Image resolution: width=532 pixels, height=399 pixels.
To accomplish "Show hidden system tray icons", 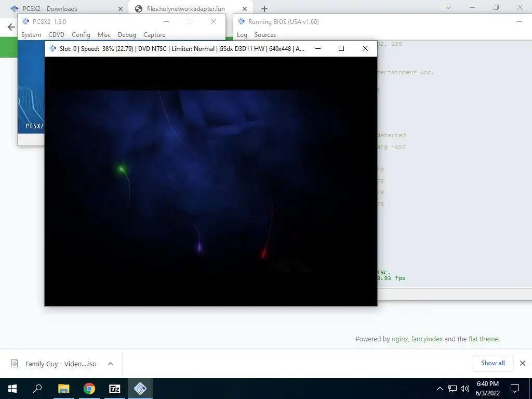I will click(x=440, y=389).
